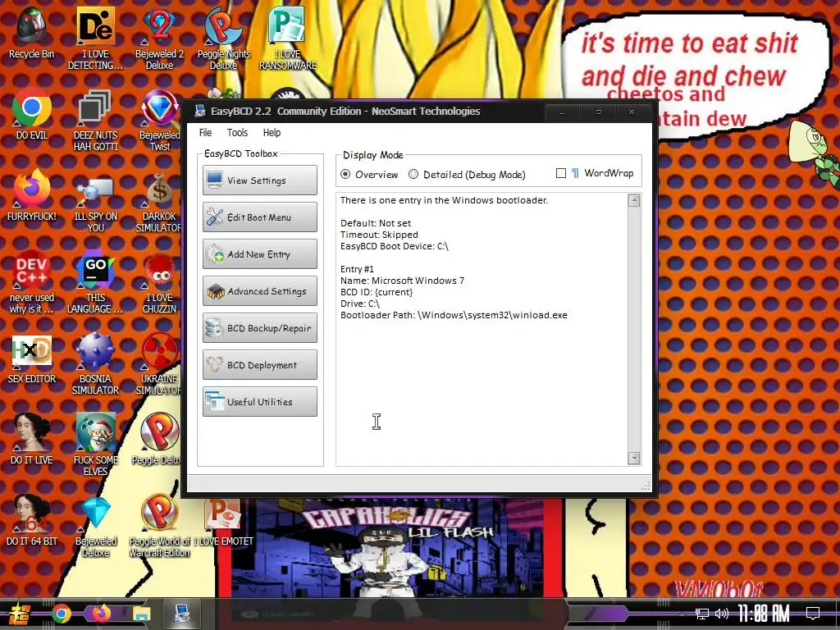The width and height of the screenshot is (840, 630).
Task: Select the FUCK SOME ELVES desktop icon
Action: click(x=95, y=445)
